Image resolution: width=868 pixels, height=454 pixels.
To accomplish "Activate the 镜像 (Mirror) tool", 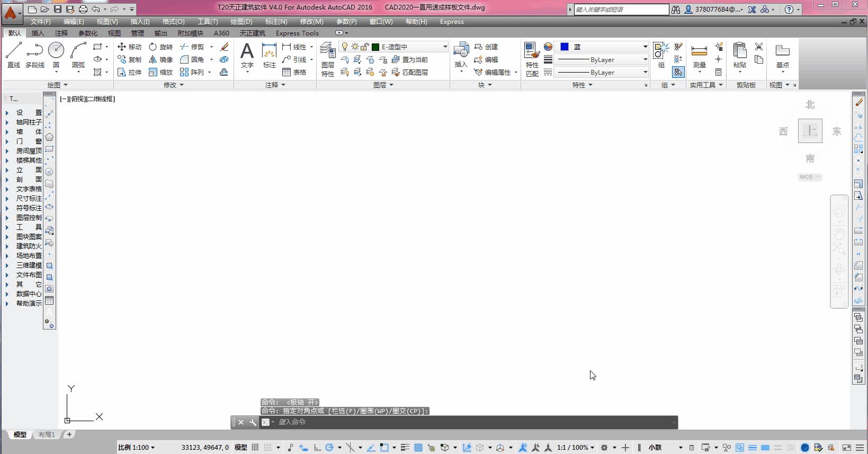I will point(160,60).
